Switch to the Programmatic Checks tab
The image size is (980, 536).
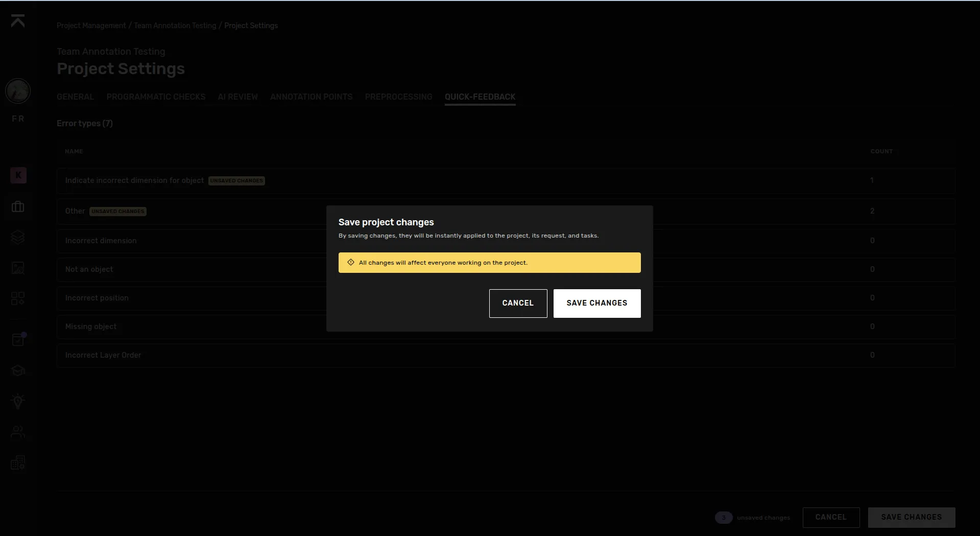[156, 97]
